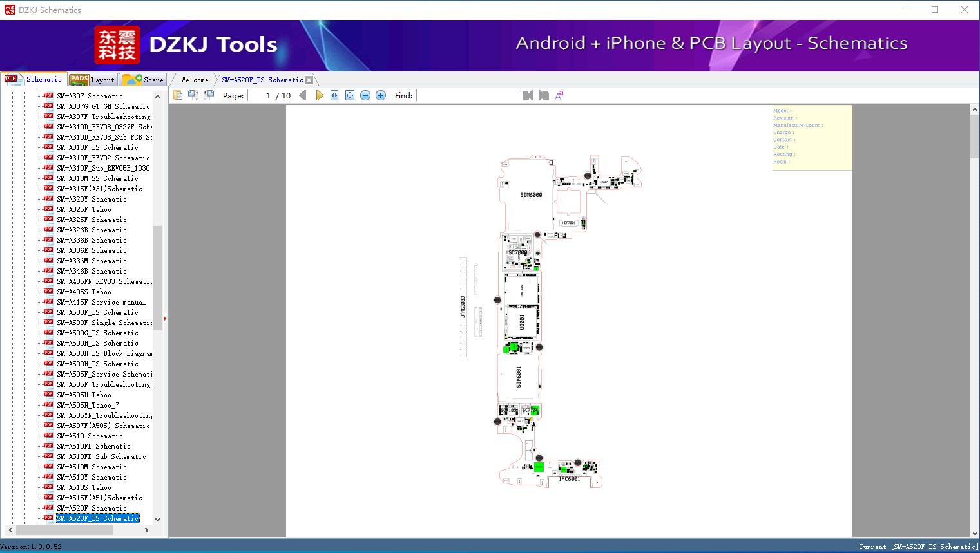The image size is (980, 553).
Task: Click the U3001 chip on the PCB
Action: 522,321
